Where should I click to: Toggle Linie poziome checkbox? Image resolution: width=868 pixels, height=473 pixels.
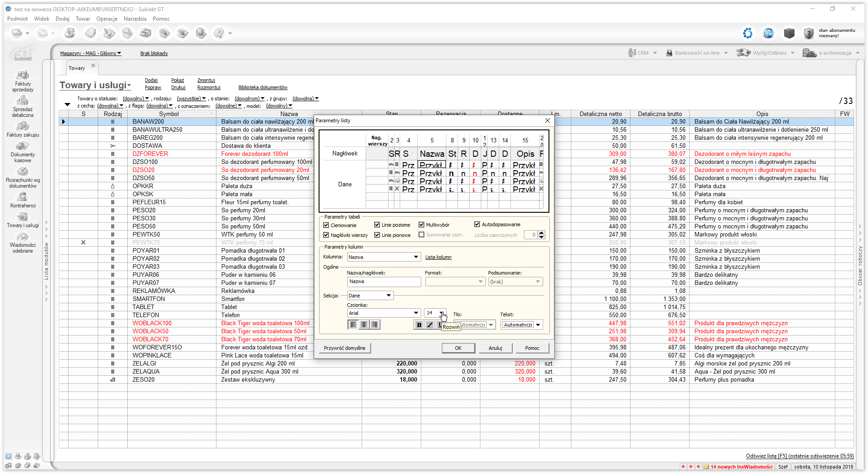pyautogui.click(x=377, y=225)
